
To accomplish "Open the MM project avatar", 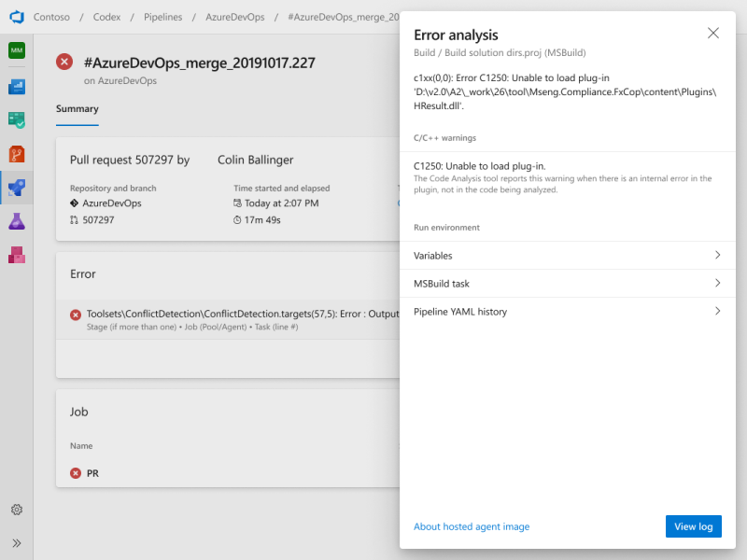I will [16, 49].
